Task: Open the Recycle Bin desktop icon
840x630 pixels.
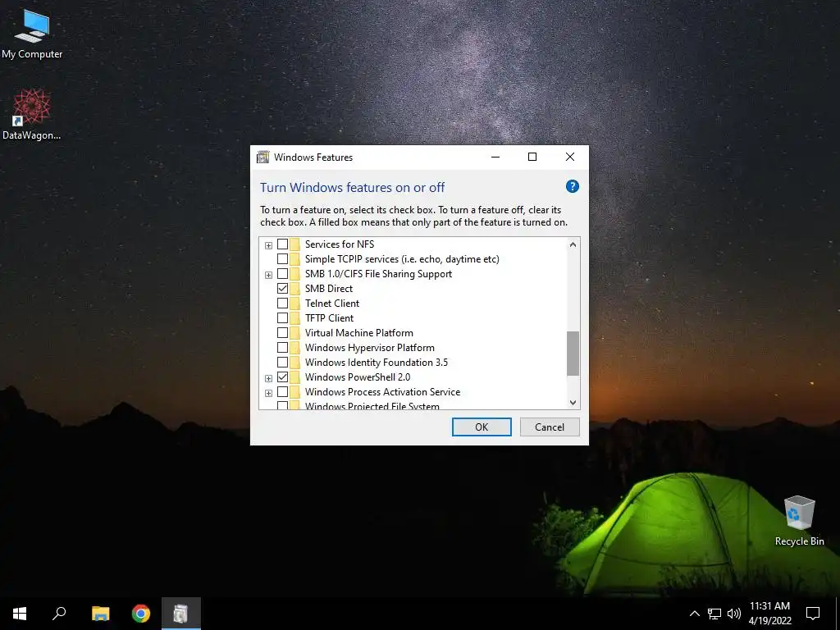Action: pos(799,520)
